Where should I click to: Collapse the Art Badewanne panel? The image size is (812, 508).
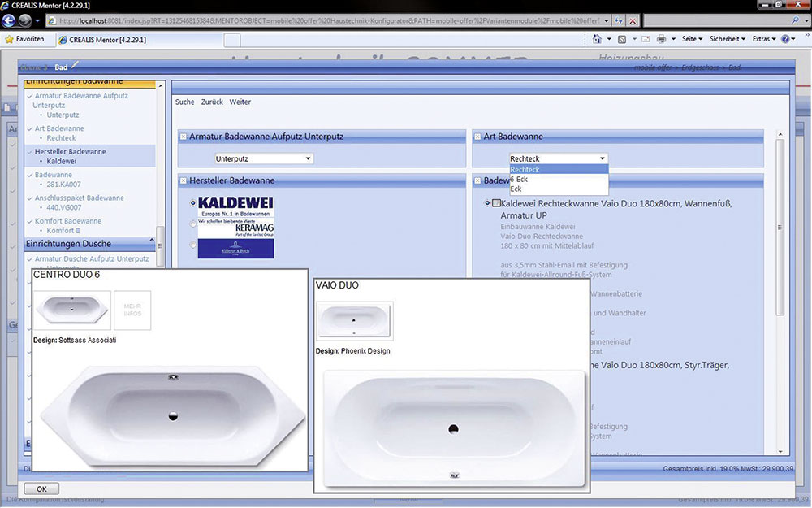[x=477, y=137]
